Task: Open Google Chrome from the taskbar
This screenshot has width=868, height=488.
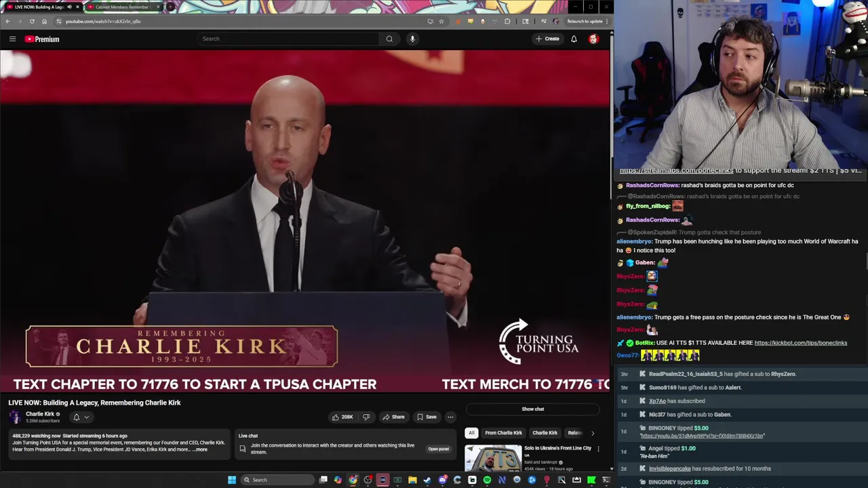Action: point(353,480)
